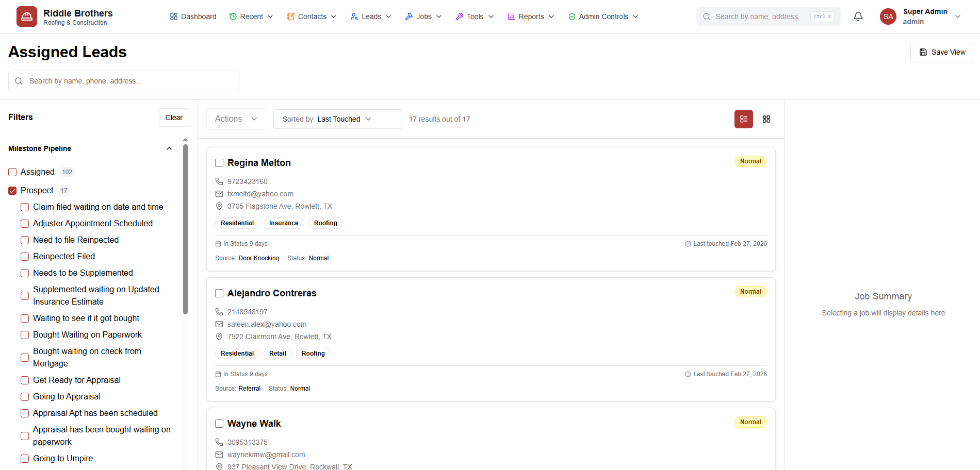Open the Super Admin avatar menu
Screen dimensions: 980x470
888,16
